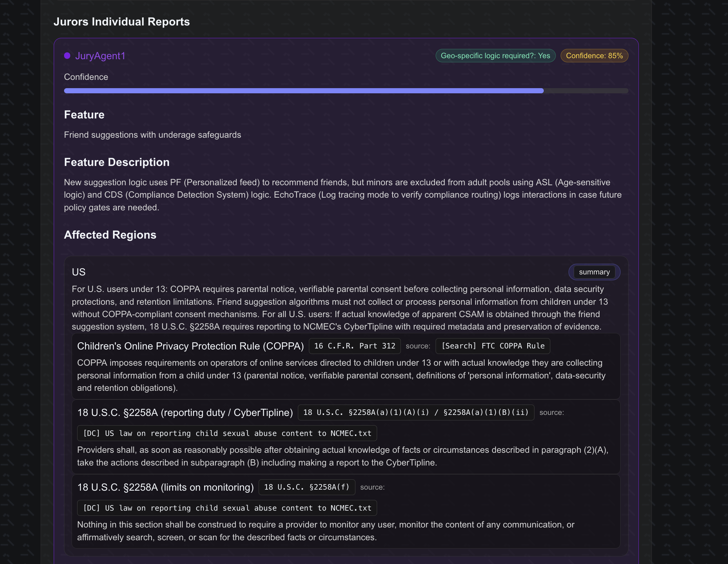This screenshot has width=728, height=564.
Task: Click the limits on monitoring law title
Action: tap(165, 487)
